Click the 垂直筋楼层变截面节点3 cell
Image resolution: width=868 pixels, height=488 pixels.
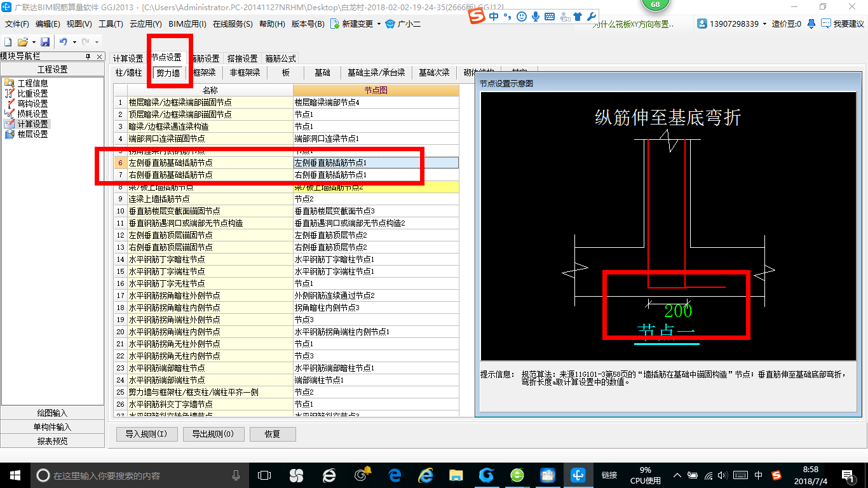[x=376, y=211]
